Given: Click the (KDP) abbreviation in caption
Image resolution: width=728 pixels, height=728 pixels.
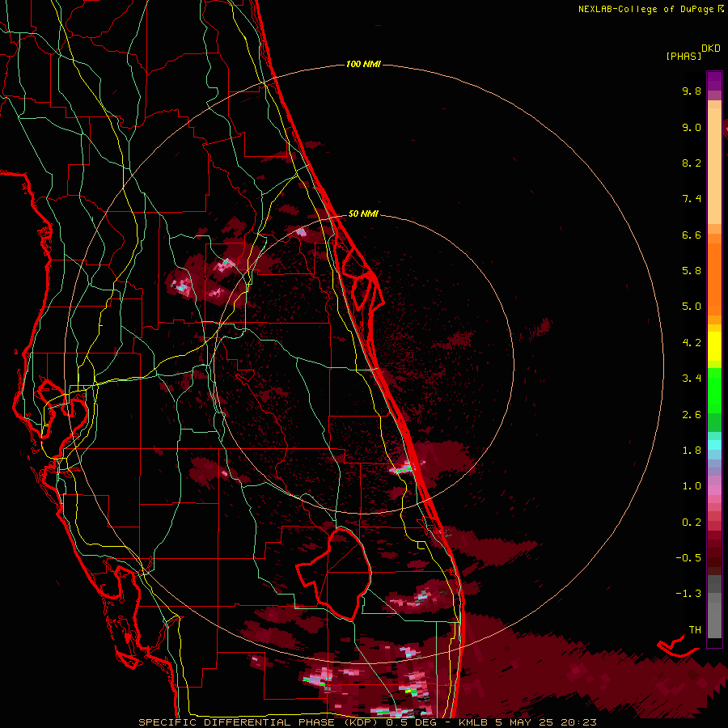Looking at the screenshot, I should coord(360,722).
